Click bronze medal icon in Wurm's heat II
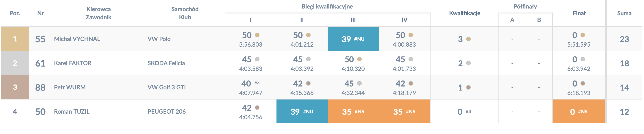 (308, 84)
